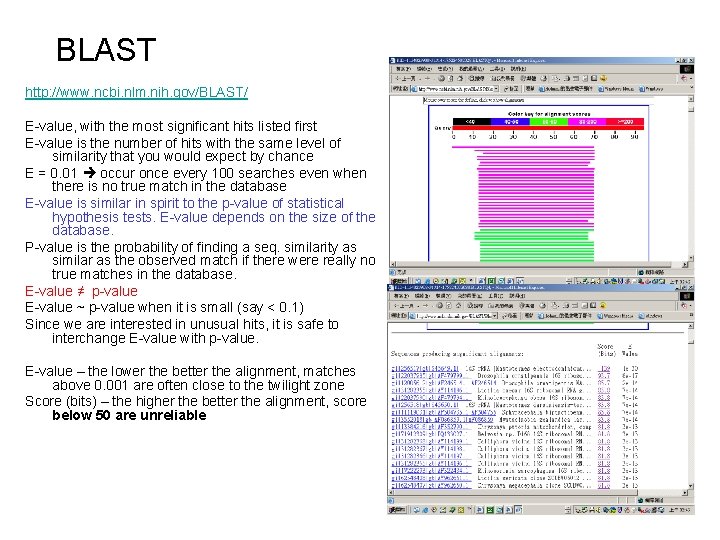
Task: Click horizontal scrollbar in lower browser window
Action: (536, 493)
